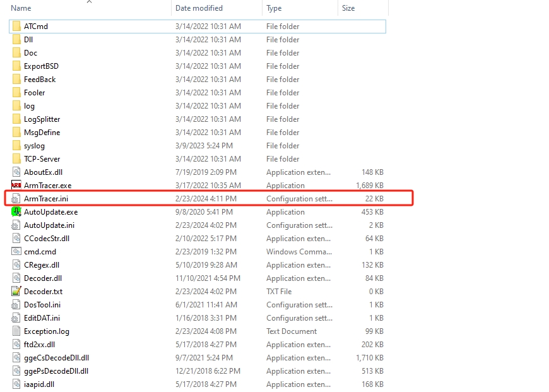Select the AboutEx.dll file icon

click(x=16, y=172)
